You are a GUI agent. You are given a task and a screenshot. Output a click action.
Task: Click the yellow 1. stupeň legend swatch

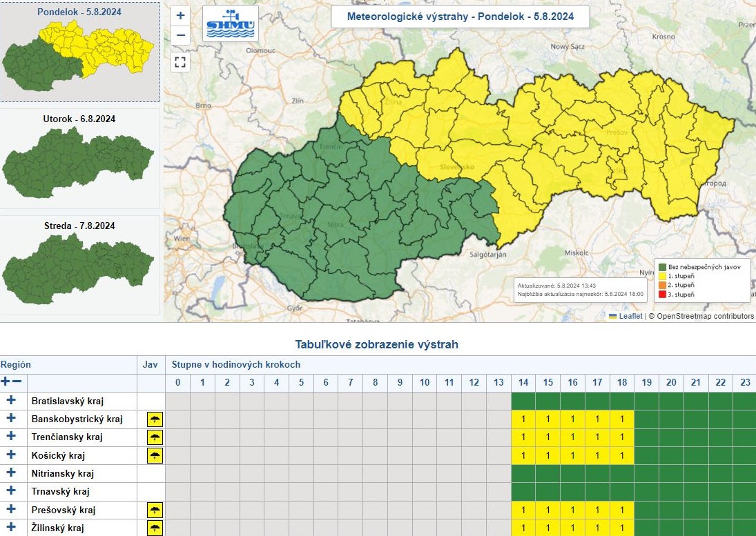point(663,276)
